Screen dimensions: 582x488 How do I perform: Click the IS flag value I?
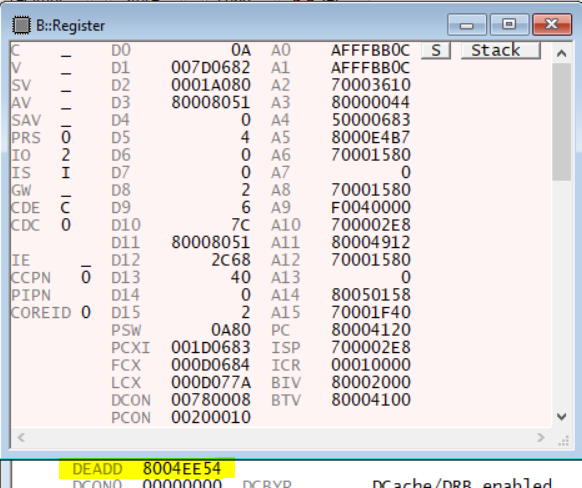click(x=66, y=173)
